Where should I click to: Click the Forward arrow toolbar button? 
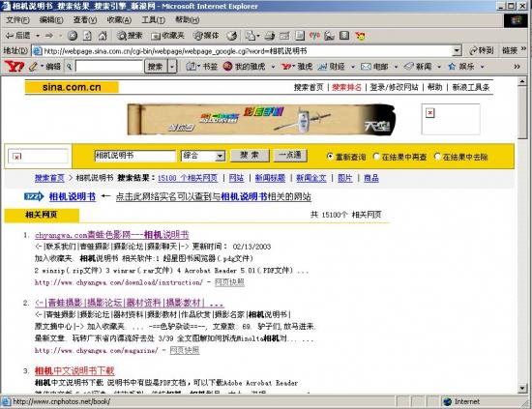click(x=49, y=35)
